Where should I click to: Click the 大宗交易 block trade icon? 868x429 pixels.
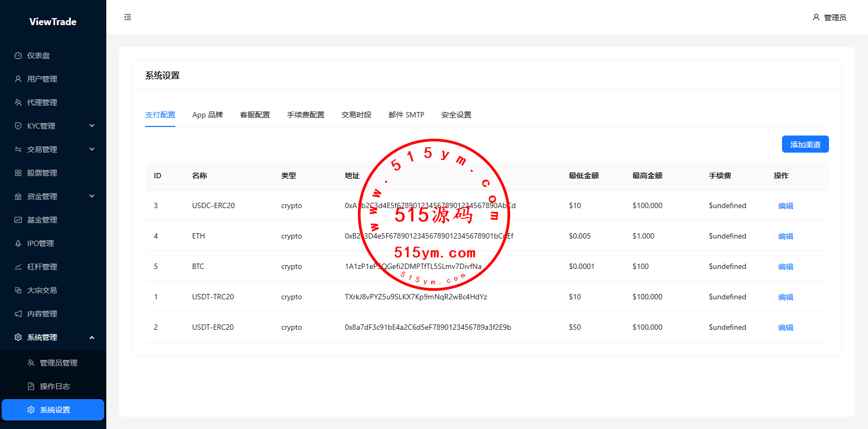pos(18,290)
